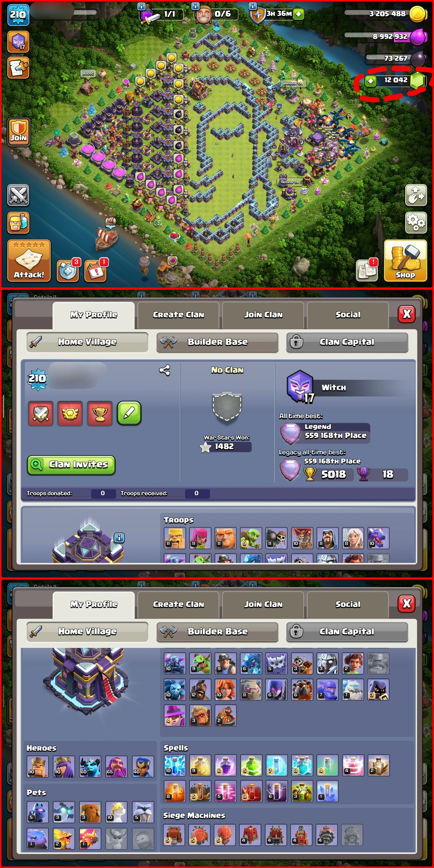Click the green Clan Invites button
This screenshot has width=434, height=868.
pyautogui.click(x=71, y=465)
